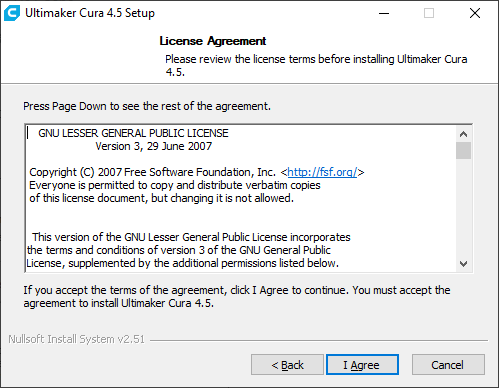Click the GNU LESSER GENERAL PUBLIC LICENSE heading
This screenshot has height=388, width=499.
coord(133,133)
